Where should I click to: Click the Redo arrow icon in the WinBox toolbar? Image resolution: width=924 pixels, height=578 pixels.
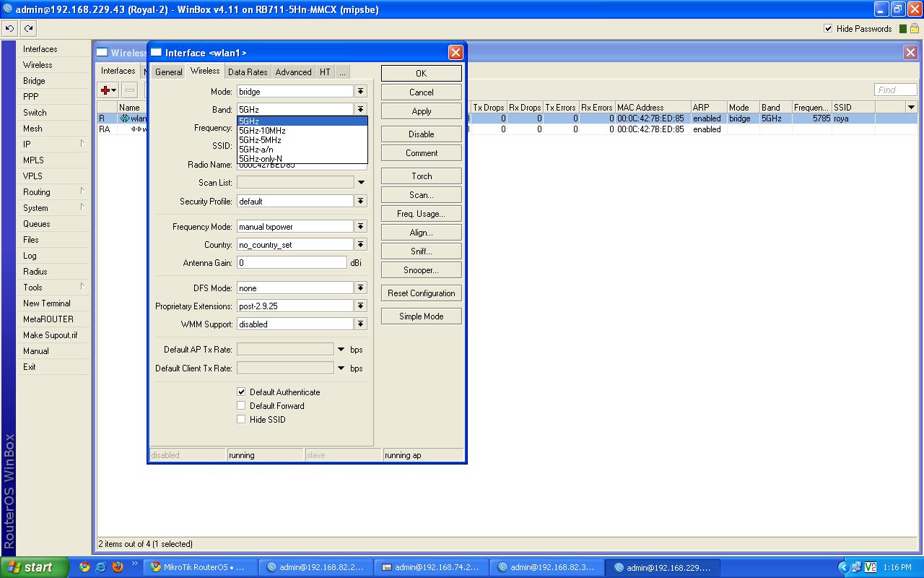tap(28, 29)
